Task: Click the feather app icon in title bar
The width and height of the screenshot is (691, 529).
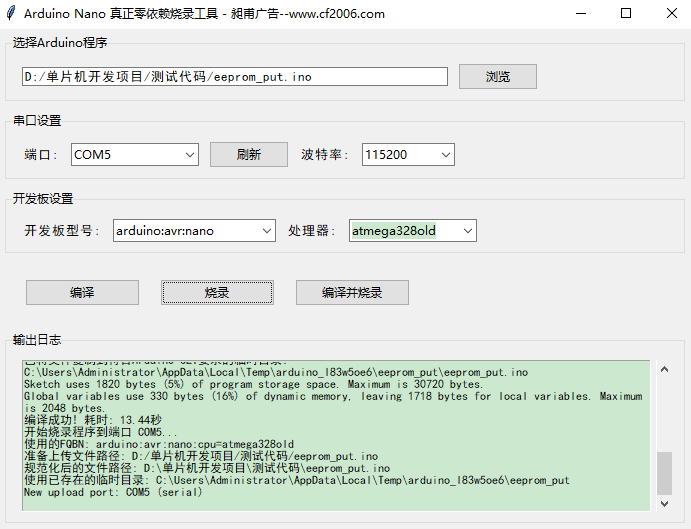Action: 11,14
